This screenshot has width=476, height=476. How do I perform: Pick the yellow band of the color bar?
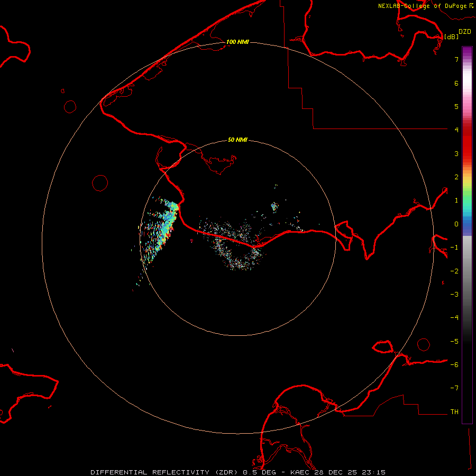click(x=467, y=182)
